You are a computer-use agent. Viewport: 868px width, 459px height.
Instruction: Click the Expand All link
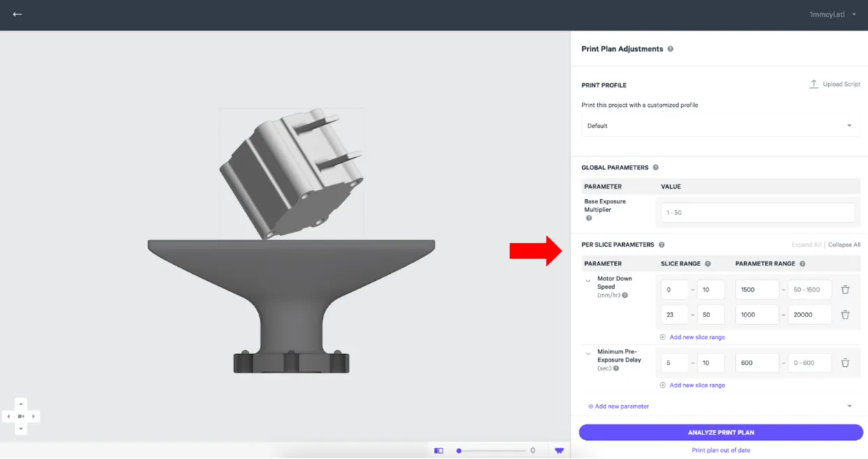coord(806,245)
